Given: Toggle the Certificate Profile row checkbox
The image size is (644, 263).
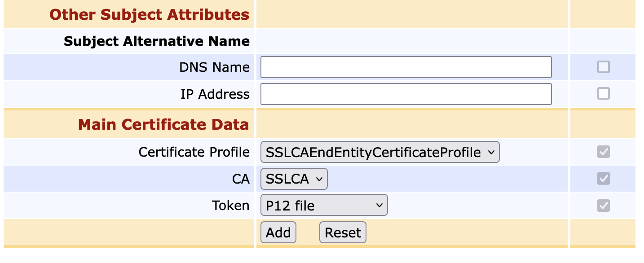Looking at the screenshot, I should click(603, 152).
